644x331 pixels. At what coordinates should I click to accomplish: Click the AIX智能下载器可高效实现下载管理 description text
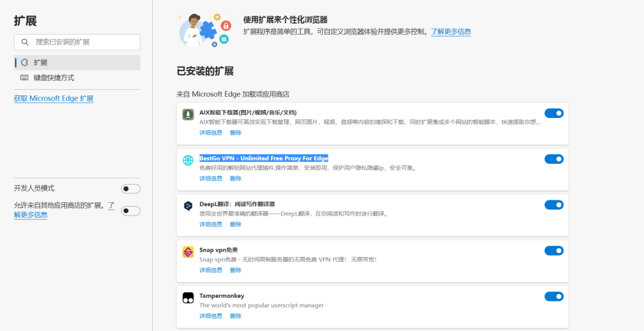click(370, 122)
